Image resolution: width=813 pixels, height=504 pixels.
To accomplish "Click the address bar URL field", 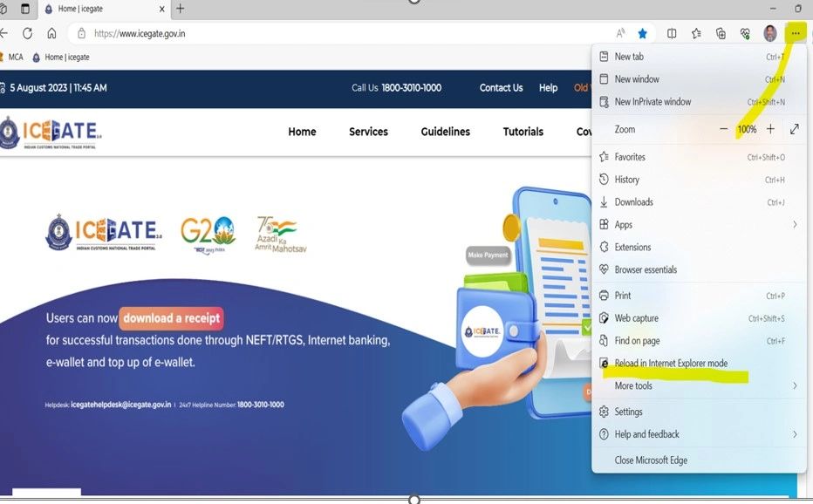I will pyautogui.click(x=342, y=34).
